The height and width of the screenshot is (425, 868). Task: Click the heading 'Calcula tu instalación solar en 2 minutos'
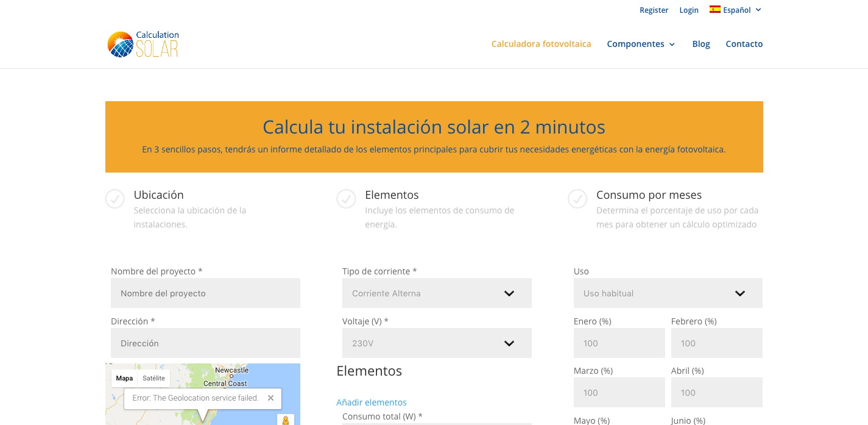click(434, 127)
